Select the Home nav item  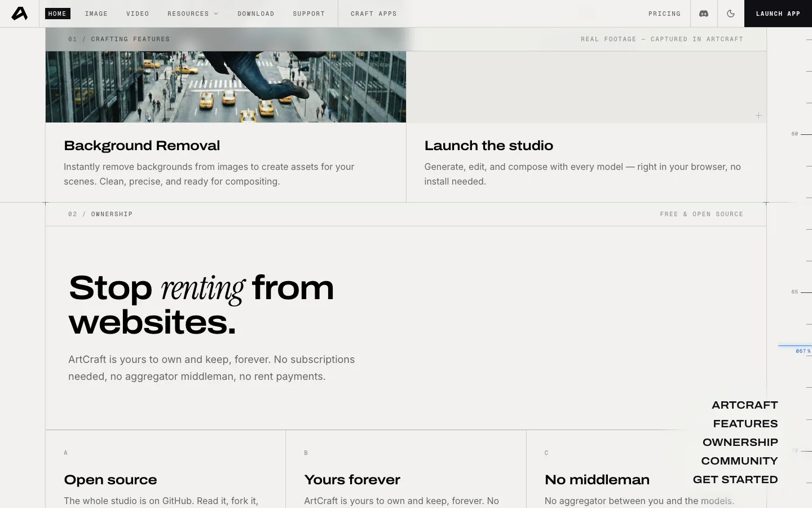tap(58, 14)
